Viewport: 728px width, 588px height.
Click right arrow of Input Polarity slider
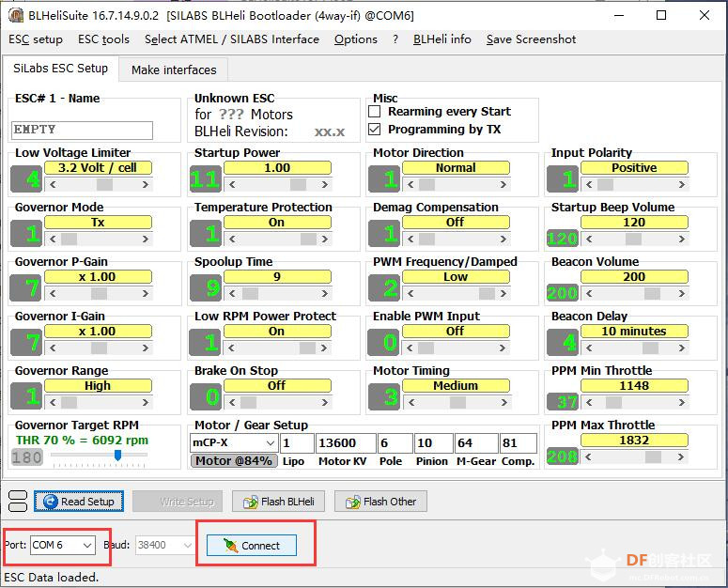[681, 184]
